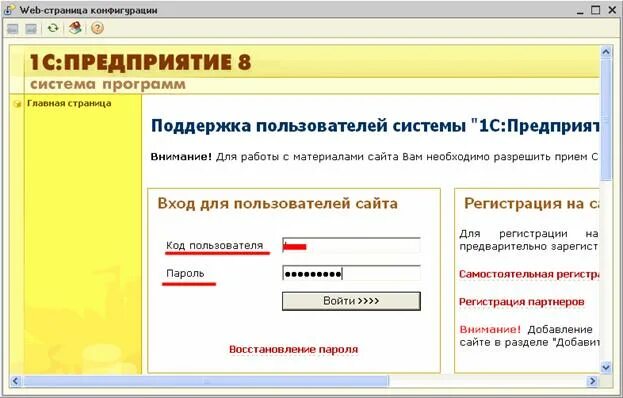Click the Пароль input field
The width and height of the screenshot is (623, 398).
click(x=351, y=274)
